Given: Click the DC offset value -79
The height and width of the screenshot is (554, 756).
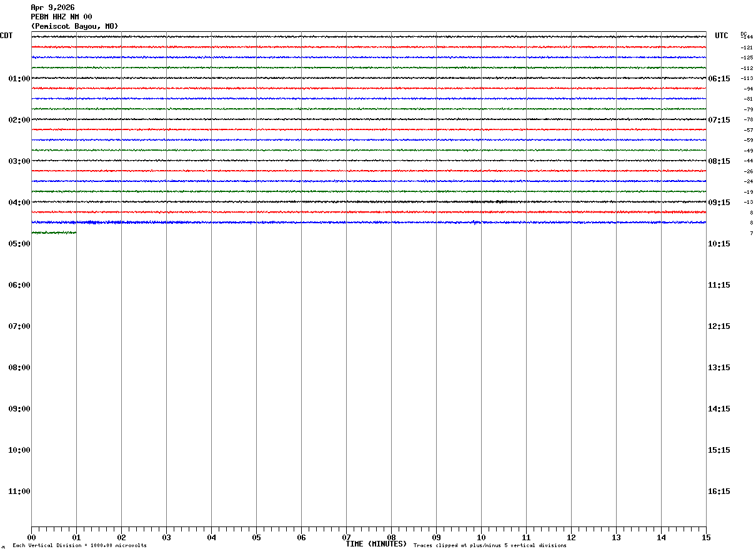Looking at the screenshot, I should (749, 109).
